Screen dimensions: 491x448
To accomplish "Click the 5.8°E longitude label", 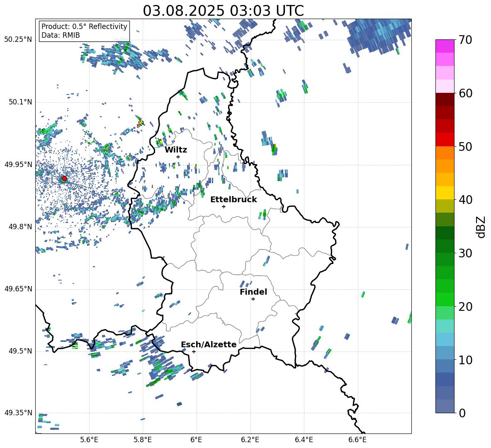I will 143,440.
